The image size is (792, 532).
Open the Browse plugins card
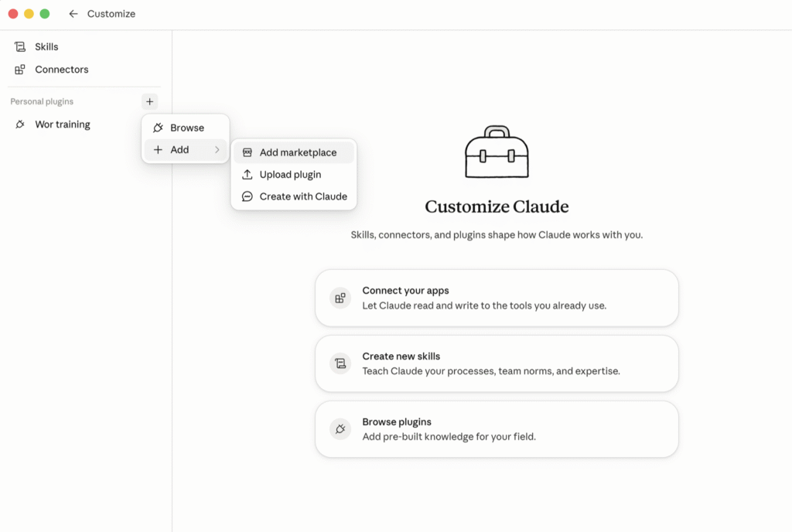pos(497,429)
